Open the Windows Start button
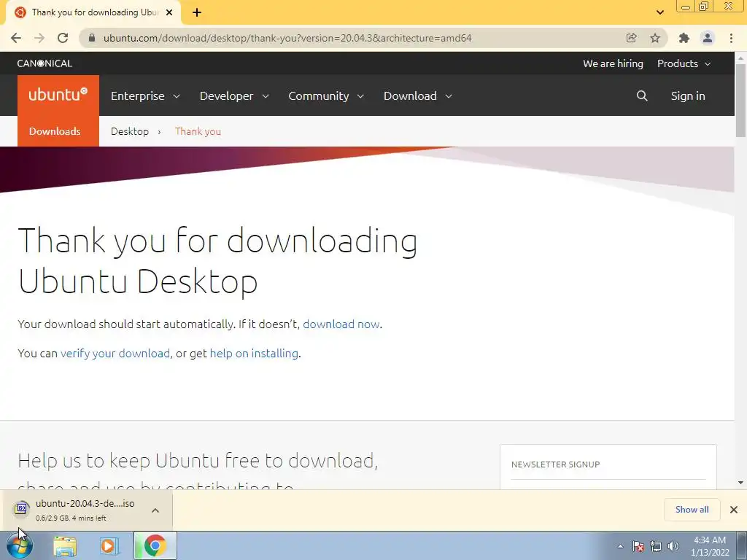The image size is (747, 560). pos(20,545)
